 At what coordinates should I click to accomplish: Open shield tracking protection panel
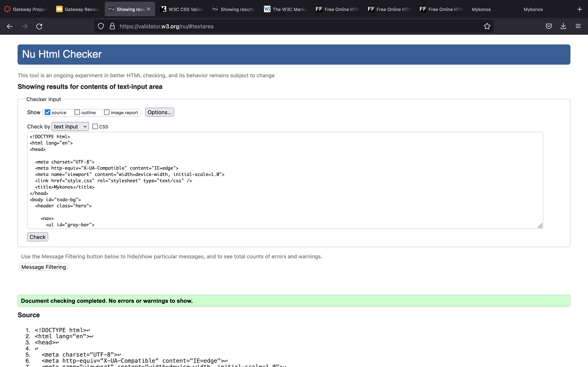pyautogui.click(x=101, y=26)
